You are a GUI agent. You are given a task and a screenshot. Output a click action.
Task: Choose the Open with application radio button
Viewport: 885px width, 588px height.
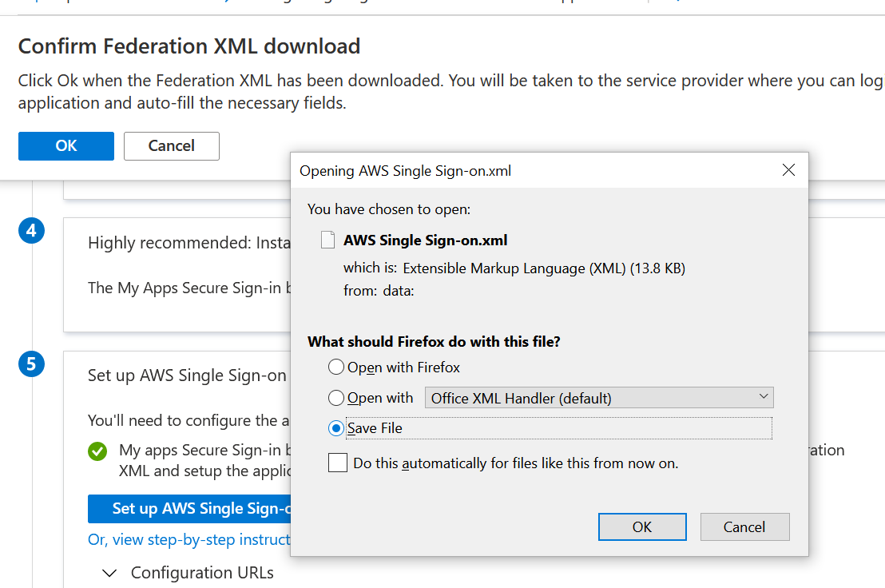point(335,398)
